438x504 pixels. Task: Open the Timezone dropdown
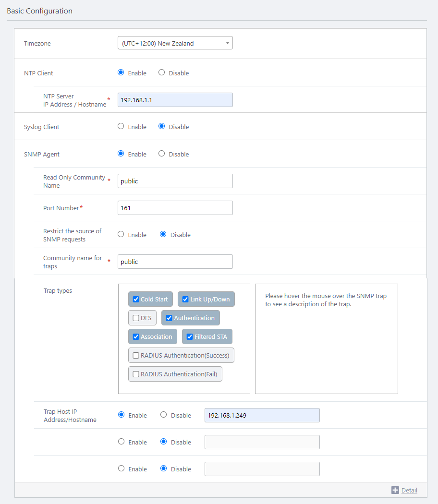tap(175, 43)
